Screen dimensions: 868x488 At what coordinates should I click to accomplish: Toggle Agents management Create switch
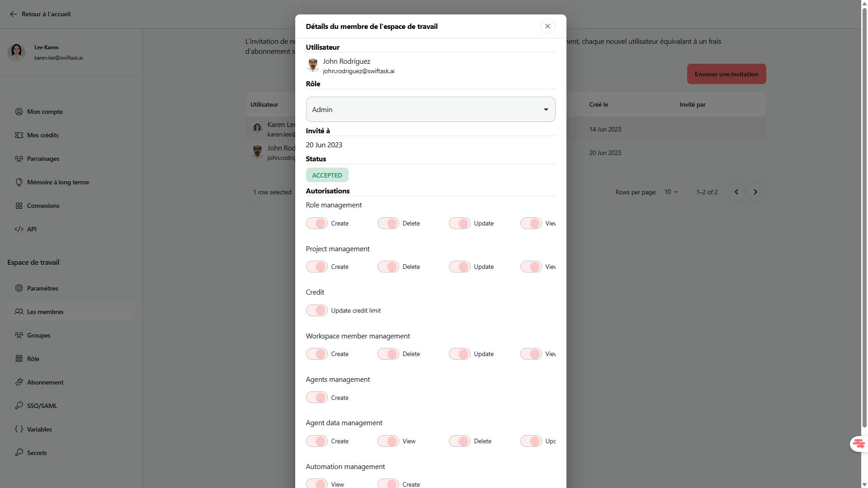[x=316, y=398]
